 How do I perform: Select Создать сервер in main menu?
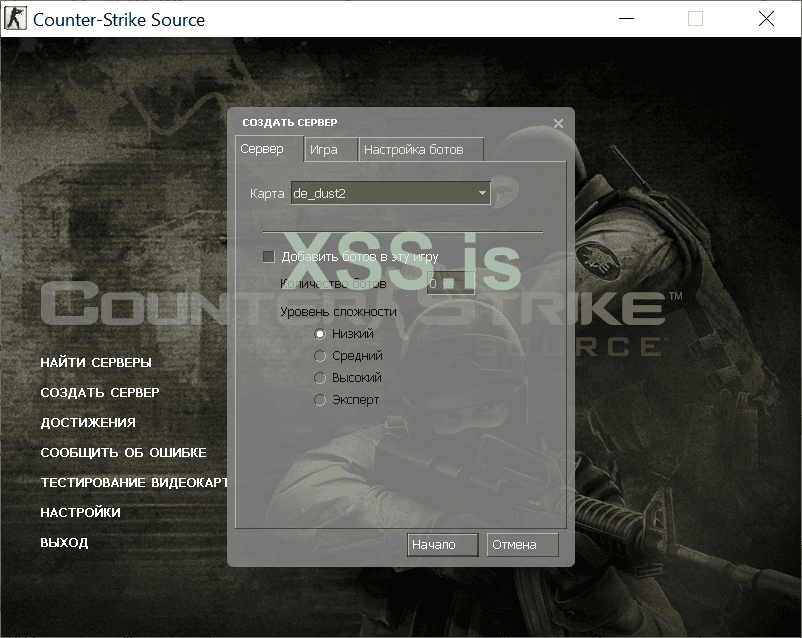point(100,392)
